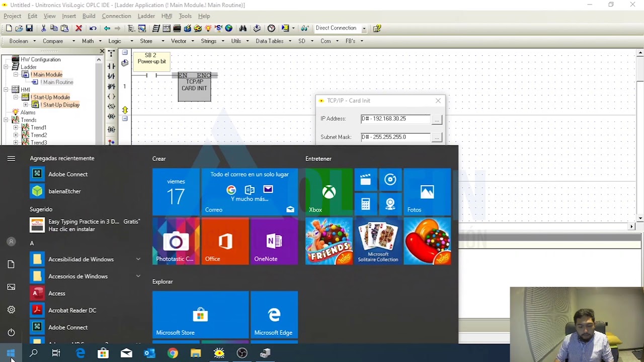
Task: Open the Help menu
Action: 204,16
